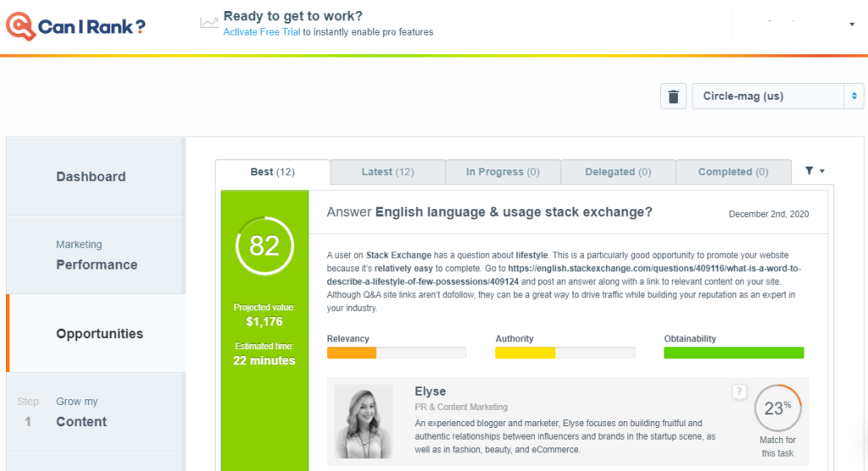Switch to the Best (12) tab
This screenshot has width=868, height=471.
(272, 172)
